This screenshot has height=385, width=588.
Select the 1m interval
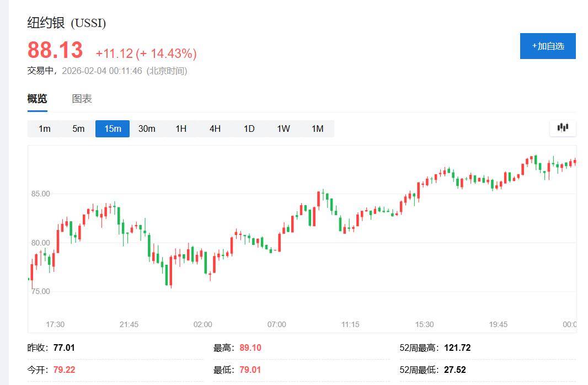pos(45,129)
